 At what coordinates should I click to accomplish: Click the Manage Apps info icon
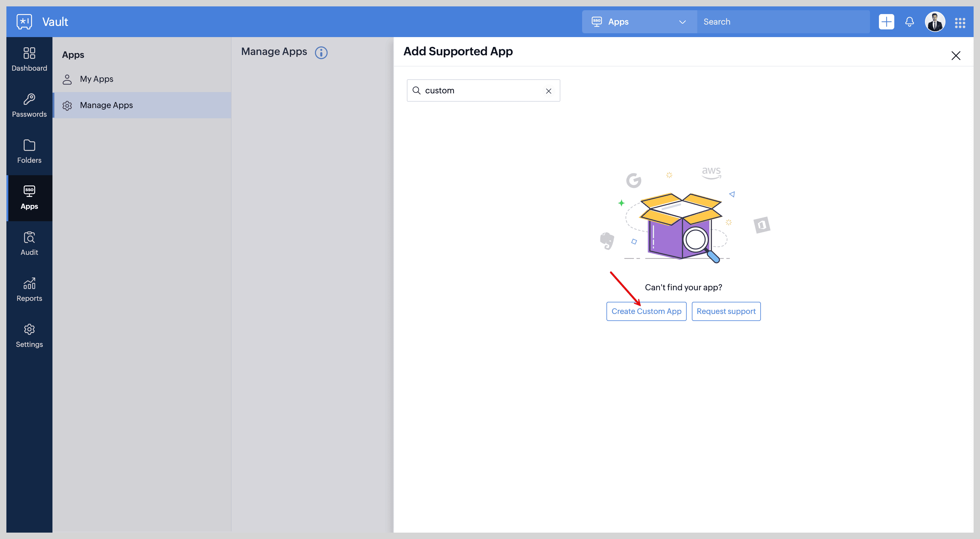click(x=321, y=52)
